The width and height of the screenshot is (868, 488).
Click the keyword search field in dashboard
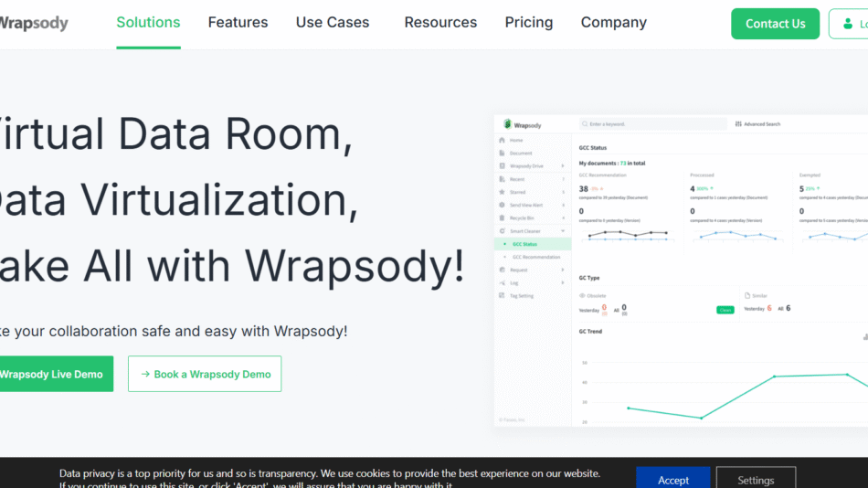point(653,124)
